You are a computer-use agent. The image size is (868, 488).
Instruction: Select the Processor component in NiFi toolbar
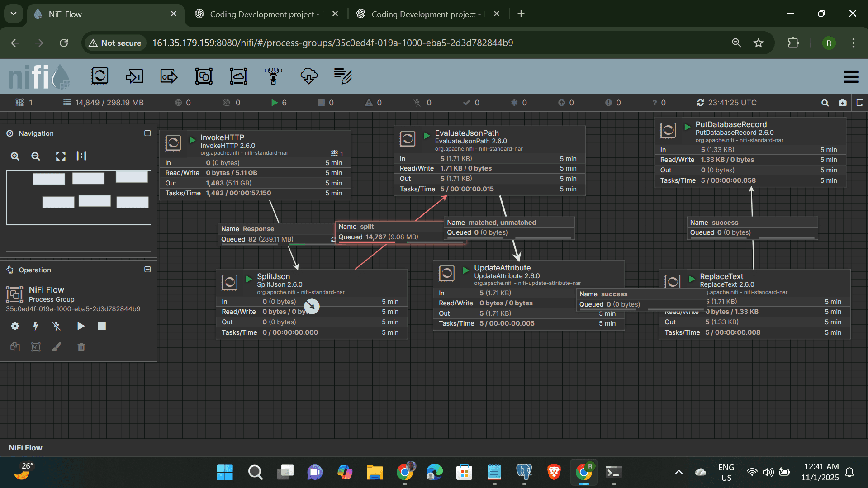100,76
